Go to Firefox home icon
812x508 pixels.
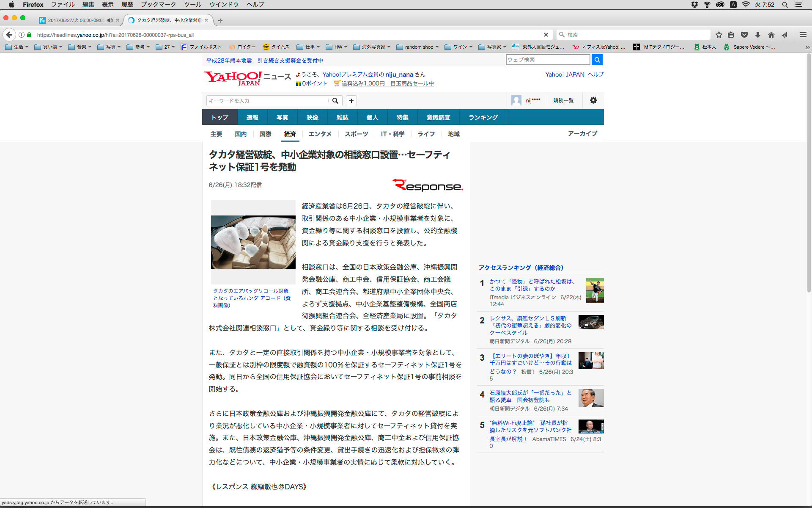click(771, 35)
